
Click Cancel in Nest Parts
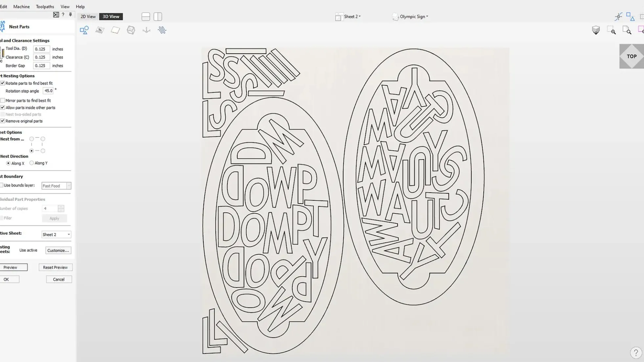point(59,279)
